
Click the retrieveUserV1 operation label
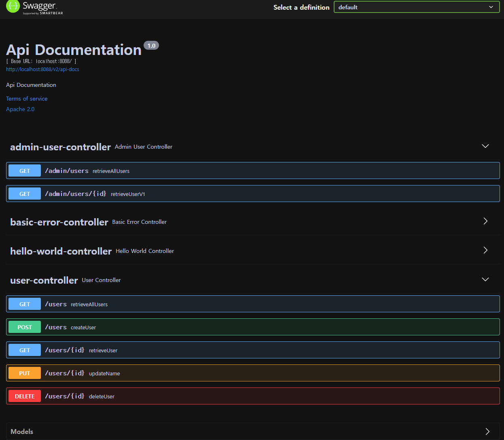(128, 194)
